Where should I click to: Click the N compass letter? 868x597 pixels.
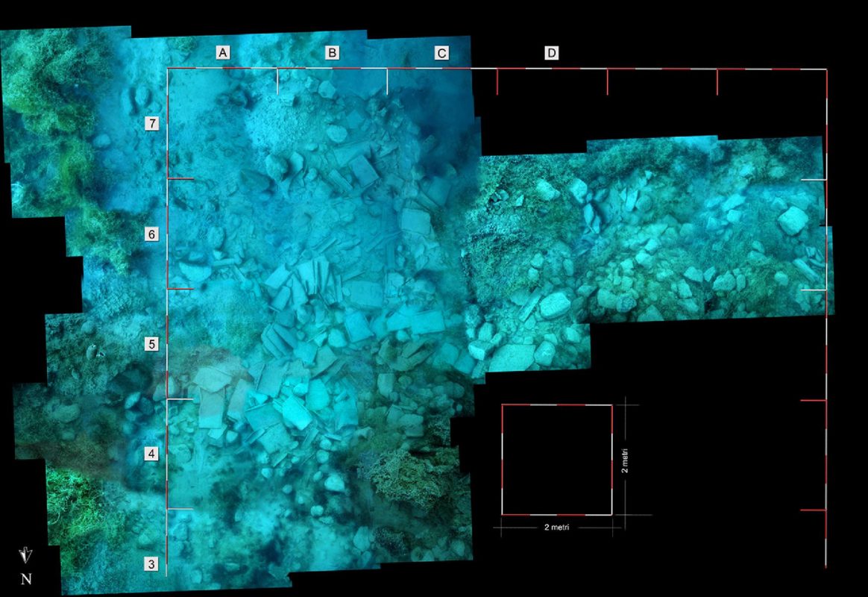[x=26, y=579]
